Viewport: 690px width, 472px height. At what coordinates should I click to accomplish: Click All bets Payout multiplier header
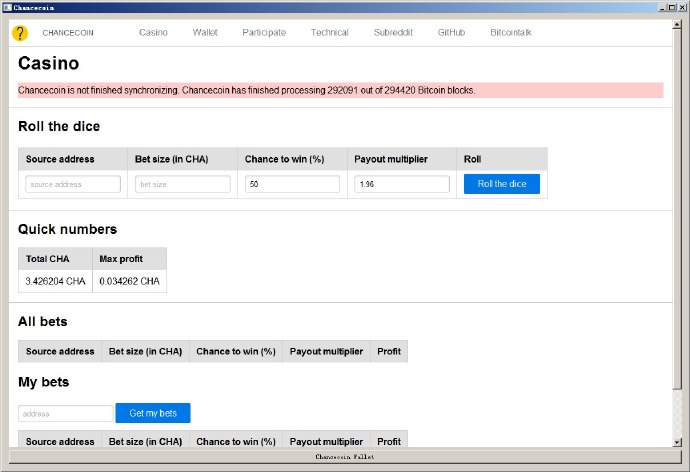click(326, 351)
